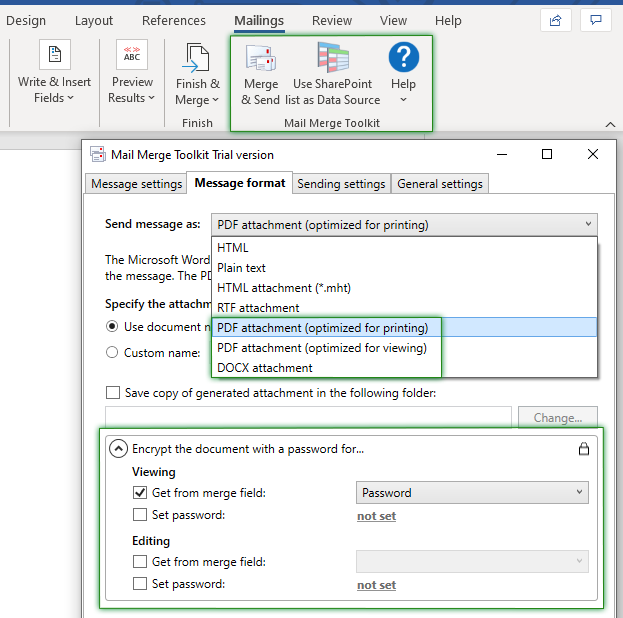The image size is (623, 618).
Task: Click Editing password not set link
Action: [x=376, y=585]
